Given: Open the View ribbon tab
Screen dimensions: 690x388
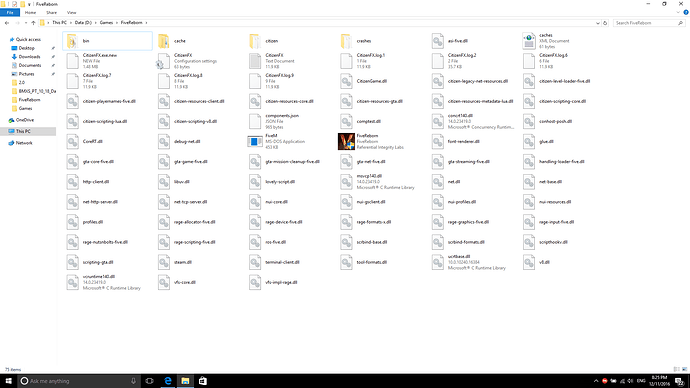Looking at the screenshot, I should coord(71,13).
